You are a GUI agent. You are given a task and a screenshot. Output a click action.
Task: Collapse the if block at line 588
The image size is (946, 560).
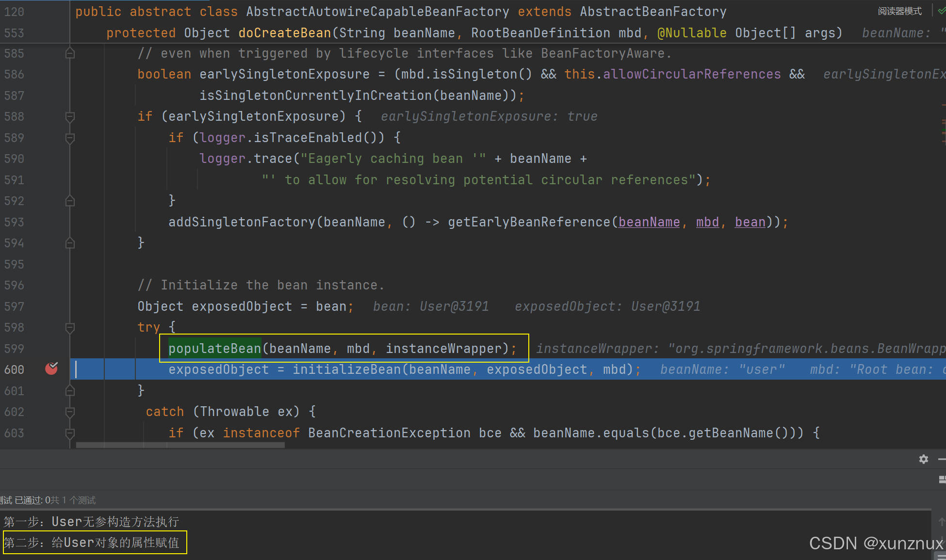[70, 116]
